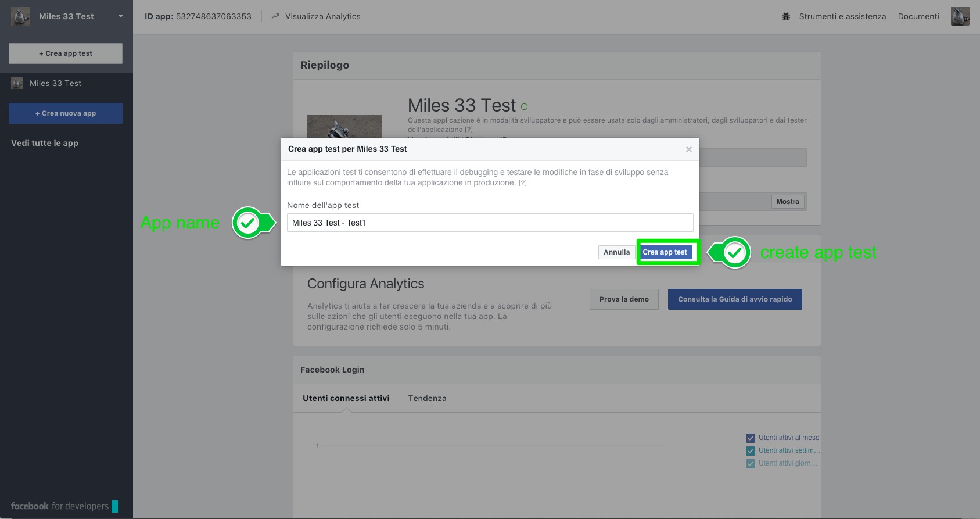
Task: Click the Visualizza Analytics trend icon
Action: point(275,16)
